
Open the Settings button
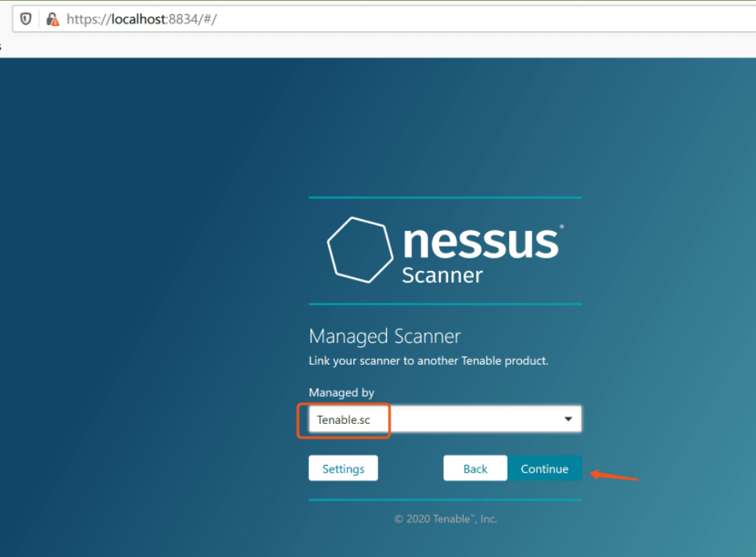[343, 468]
